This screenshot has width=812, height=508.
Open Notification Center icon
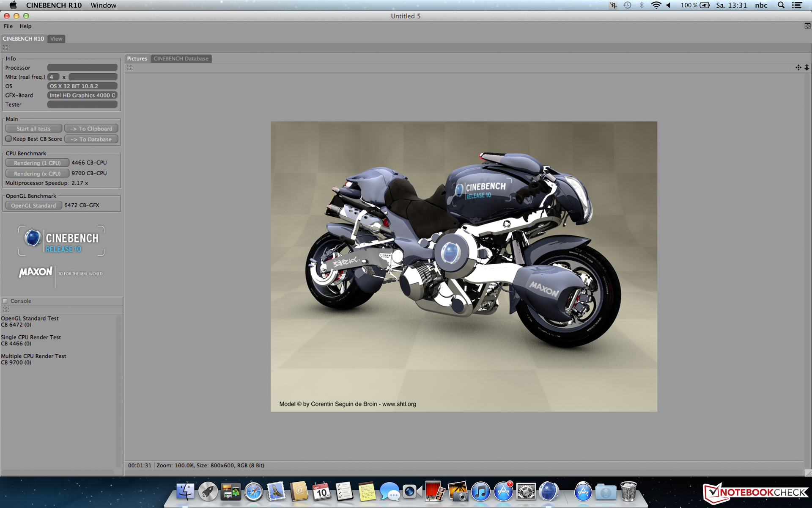pyautogui.click(x=797, y=5)
